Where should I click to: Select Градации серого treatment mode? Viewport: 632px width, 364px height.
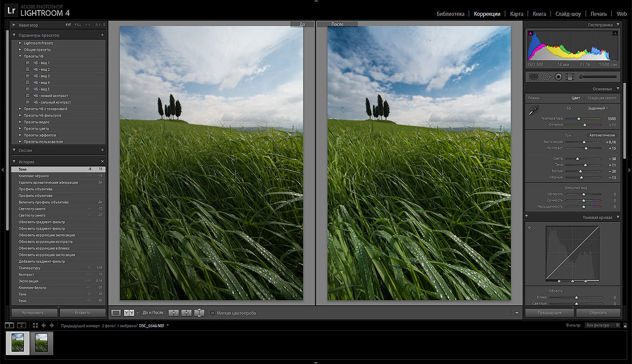[601, 98]
